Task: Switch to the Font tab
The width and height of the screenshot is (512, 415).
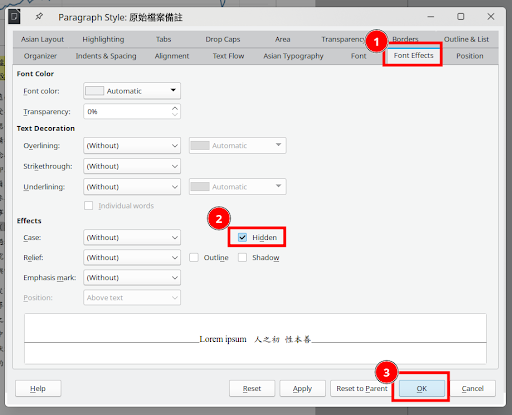Action: click(x=358, y=56)
